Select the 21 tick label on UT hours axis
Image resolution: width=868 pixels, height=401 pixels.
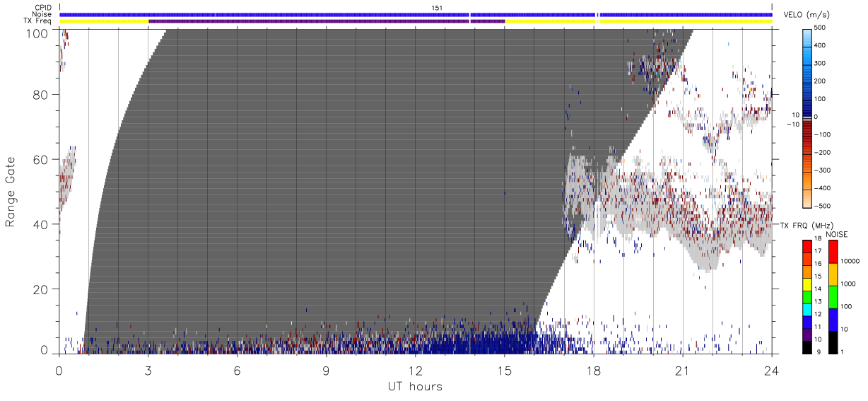682,371
